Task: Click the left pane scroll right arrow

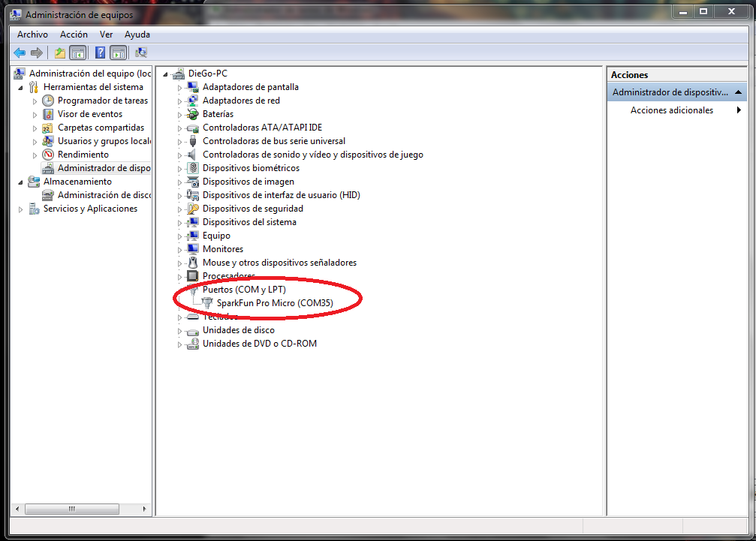Action: tap(144, 509)
